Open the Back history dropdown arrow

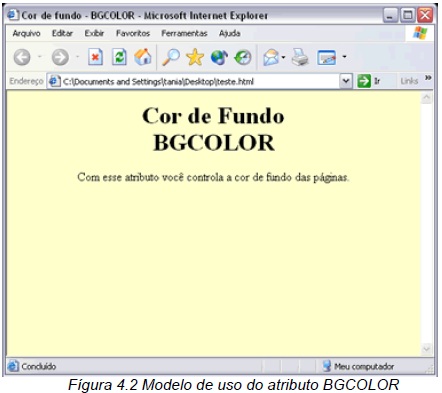click(x=40, y=57)
